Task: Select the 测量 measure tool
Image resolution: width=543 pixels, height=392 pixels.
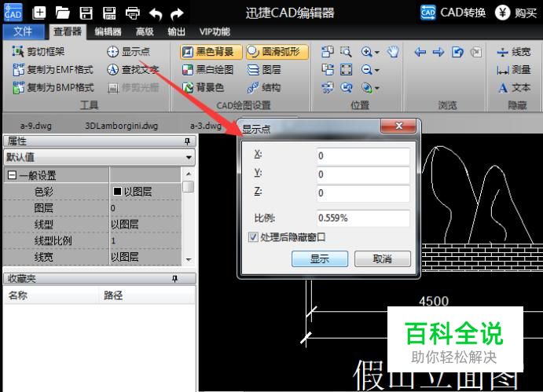Action: click(x=514, y=70)
